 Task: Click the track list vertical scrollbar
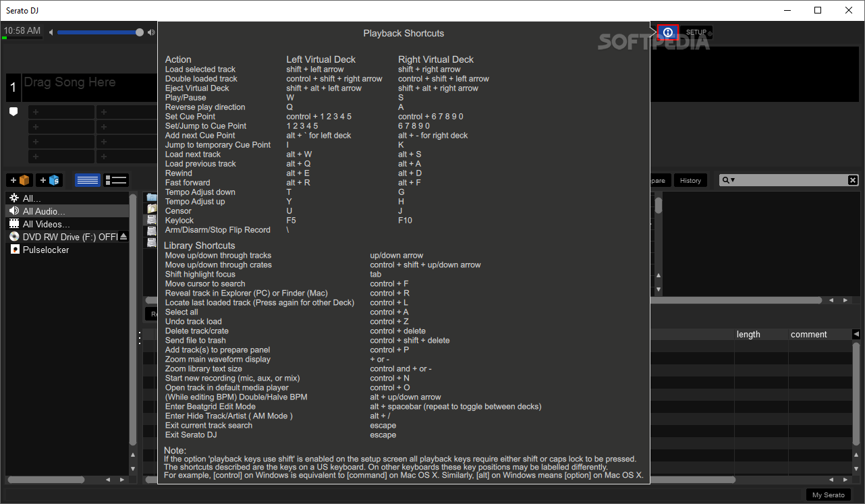(856, 395)
